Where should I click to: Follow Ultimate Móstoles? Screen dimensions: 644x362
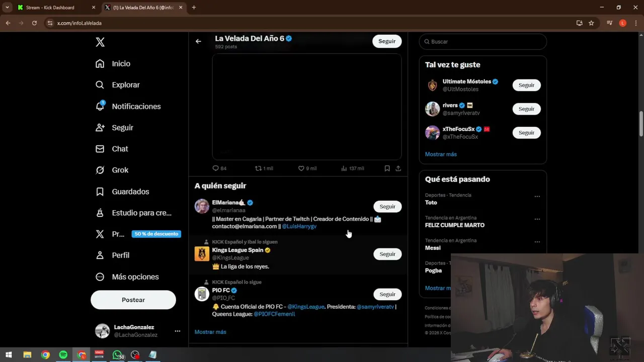526,85
